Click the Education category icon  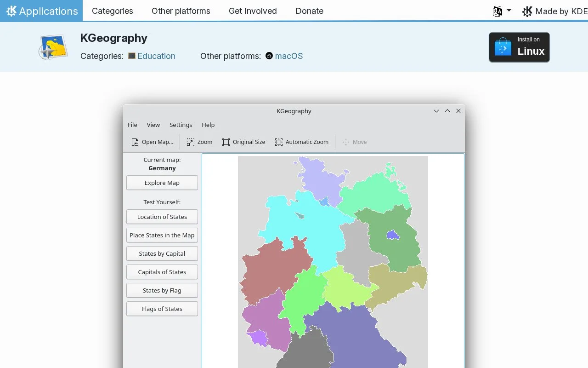[x=132, y=56]
